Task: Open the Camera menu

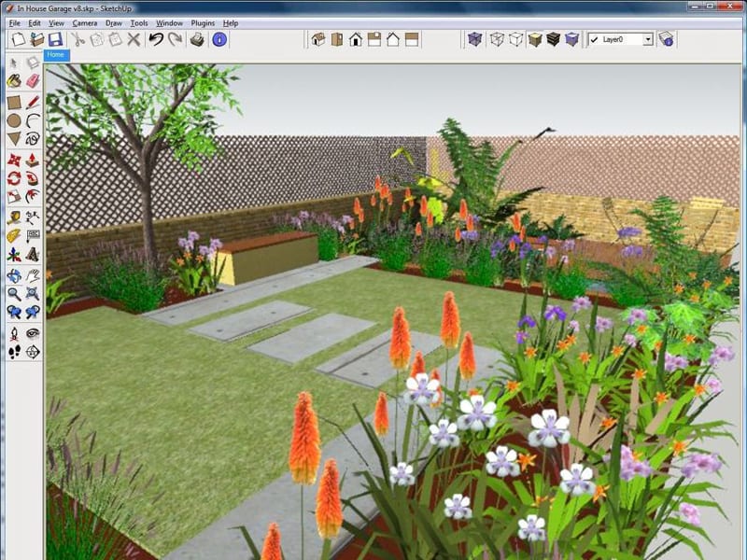Action: (x=85, y=22)
